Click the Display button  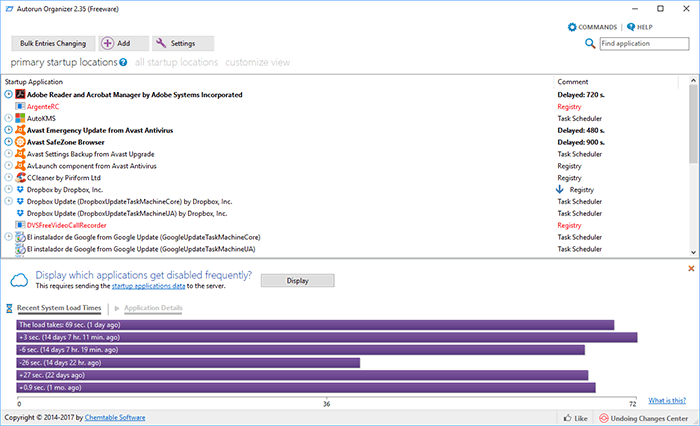(297, 280)
